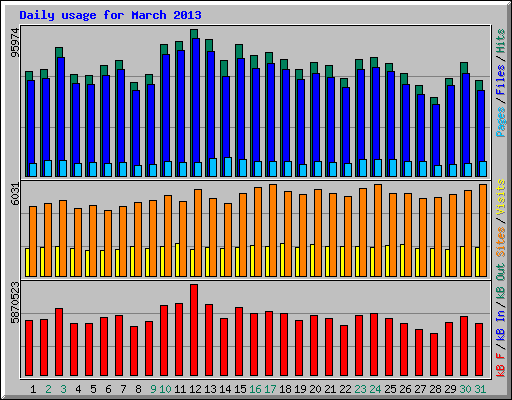Click the 'kB In' legend label
This screenshot has width=512, height=400.
[501, 326]
